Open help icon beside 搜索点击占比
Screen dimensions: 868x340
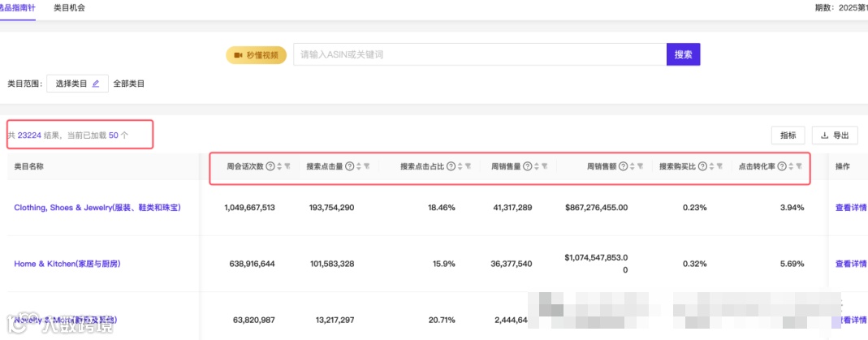451,166
